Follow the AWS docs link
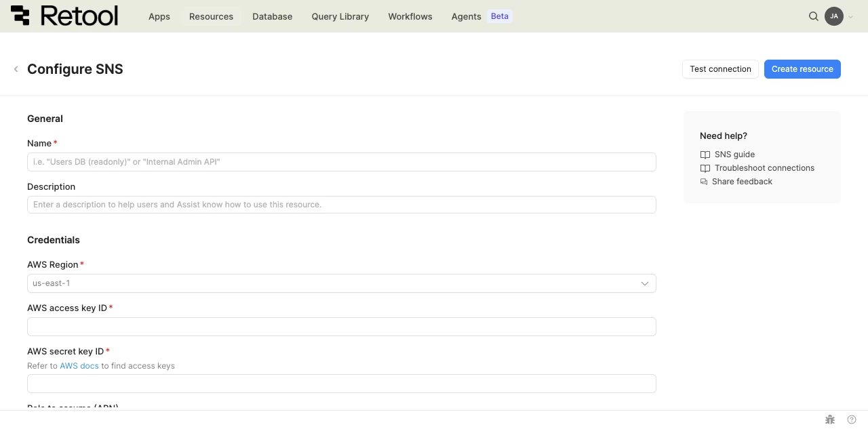Screen dimensions: 868x429 tap(79, 366)
